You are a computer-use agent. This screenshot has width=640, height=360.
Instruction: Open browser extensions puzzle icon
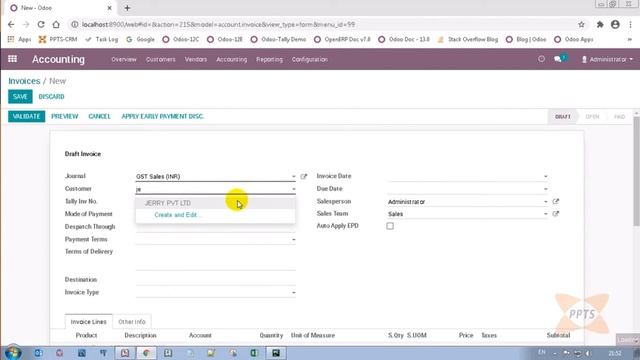point(600,25)
